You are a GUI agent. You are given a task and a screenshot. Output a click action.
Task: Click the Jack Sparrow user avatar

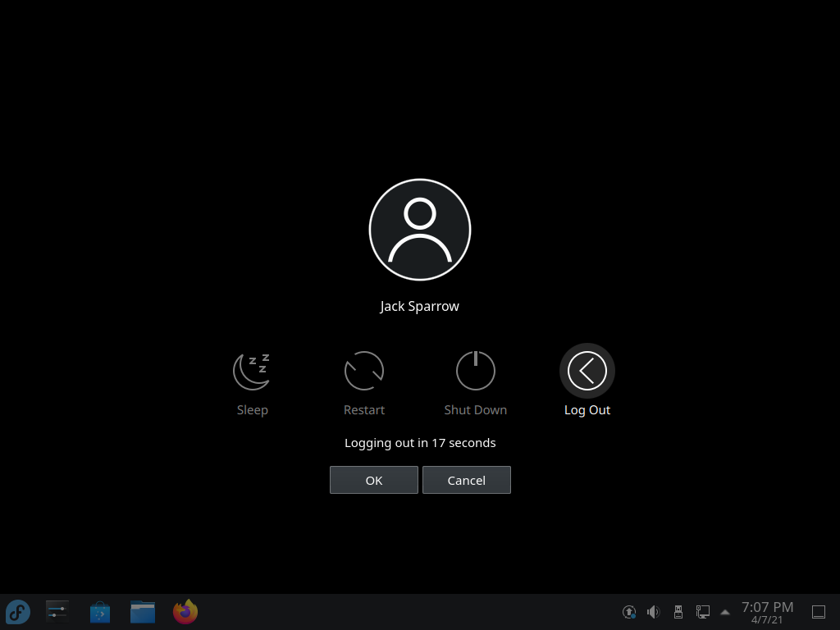pyautogui.click(x=420, y=230)
